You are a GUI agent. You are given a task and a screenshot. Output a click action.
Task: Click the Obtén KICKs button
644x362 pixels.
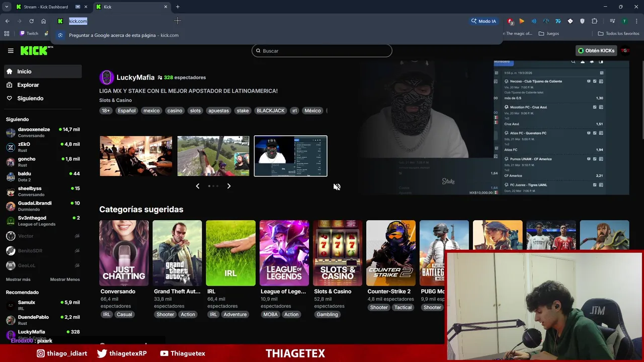[x=596, y=51]
